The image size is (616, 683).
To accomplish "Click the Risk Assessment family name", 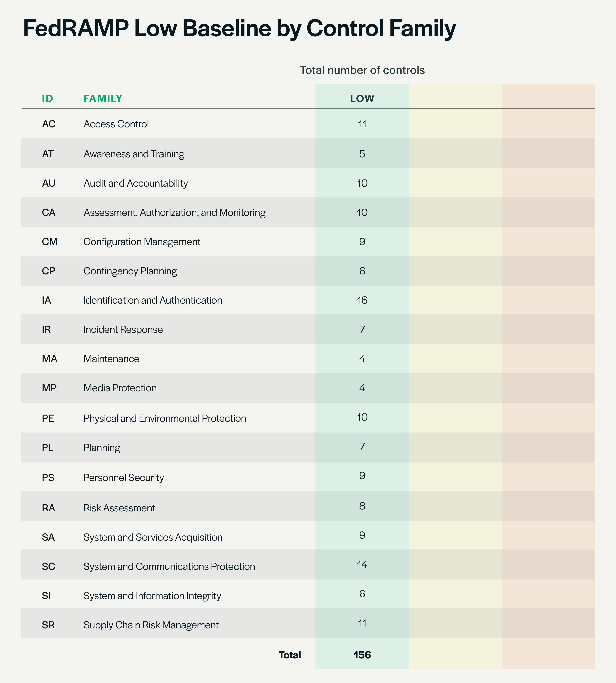I will [x=119, y=508].
